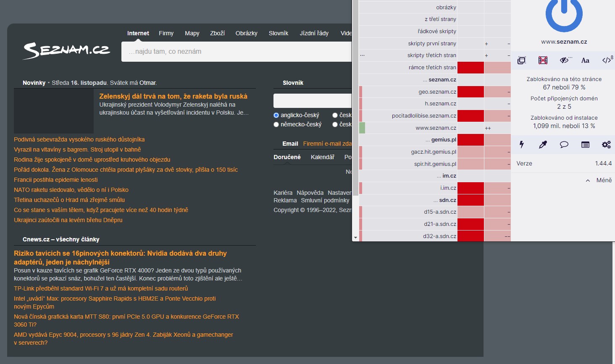Open the AMD Epyc 9004 article link
The width and height of the screenshot is (615, 364).
pyautogui.click(x=124, y=338)
